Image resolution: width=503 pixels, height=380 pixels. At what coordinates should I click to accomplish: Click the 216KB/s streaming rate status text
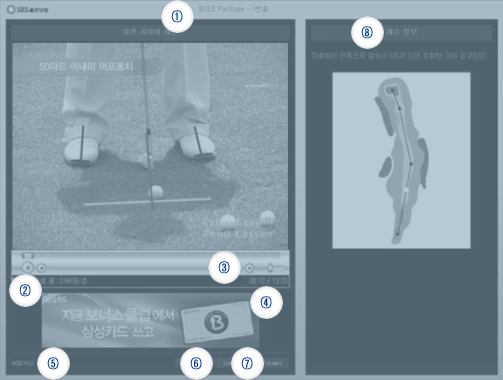coord(63,281)
